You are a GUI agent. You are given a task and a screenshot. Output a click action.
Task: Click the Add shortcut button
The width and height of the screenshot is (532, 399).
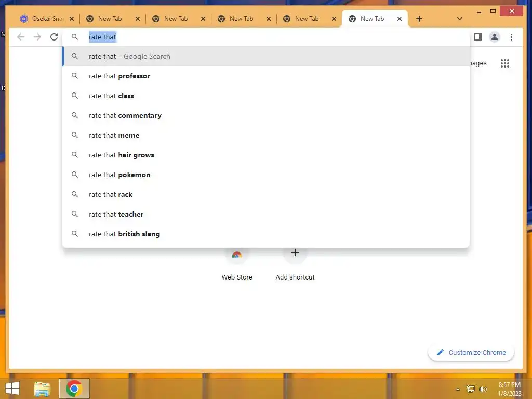pyautogui.click(x=295, y=264)
